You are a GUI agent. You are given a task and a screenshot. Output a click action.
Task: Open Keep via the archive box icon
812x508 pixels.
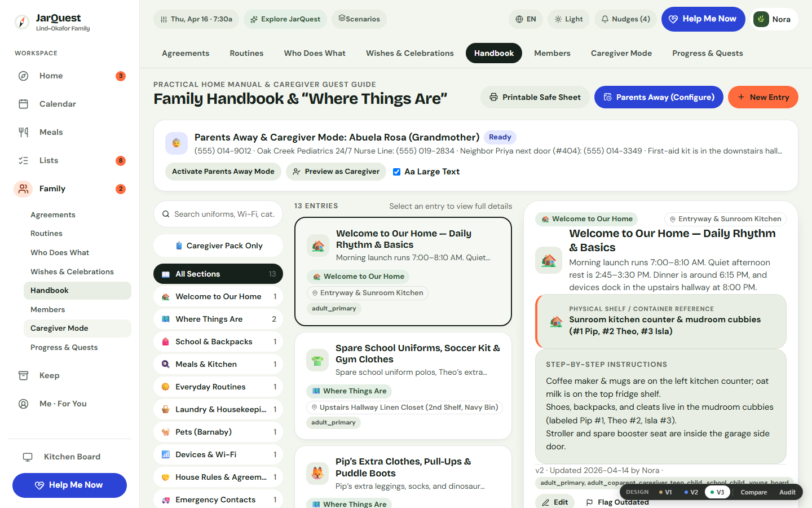coord(23,375)
